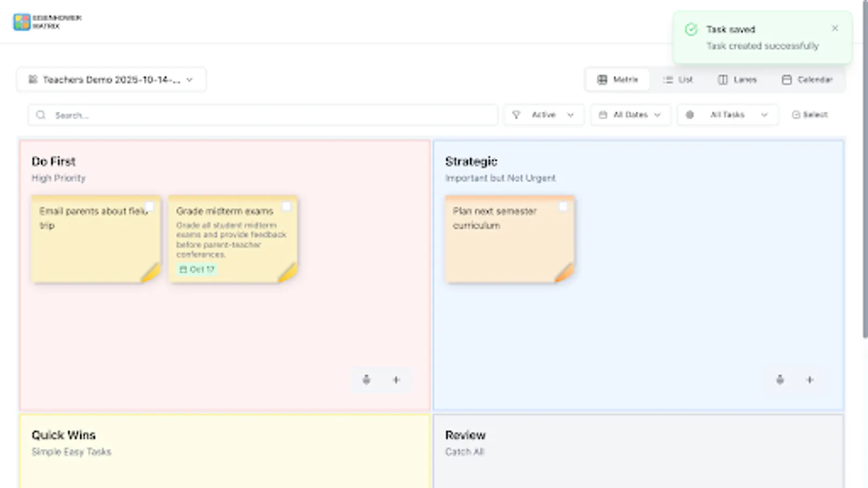The width and height of the screenshot is (868, 488).
Task: Click the microphone icon in Do First quadrant
Action: [x=366, y=380]
